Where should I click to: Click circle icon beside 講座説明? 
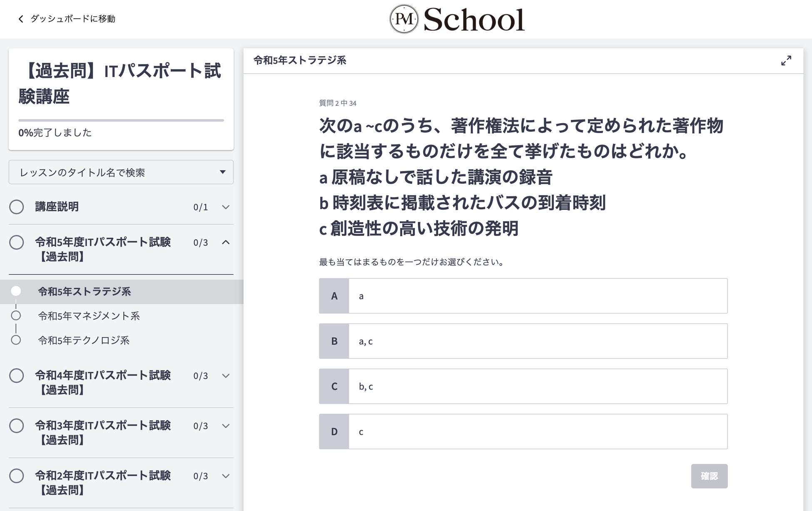pyautogui.click(x=17, y=207)
